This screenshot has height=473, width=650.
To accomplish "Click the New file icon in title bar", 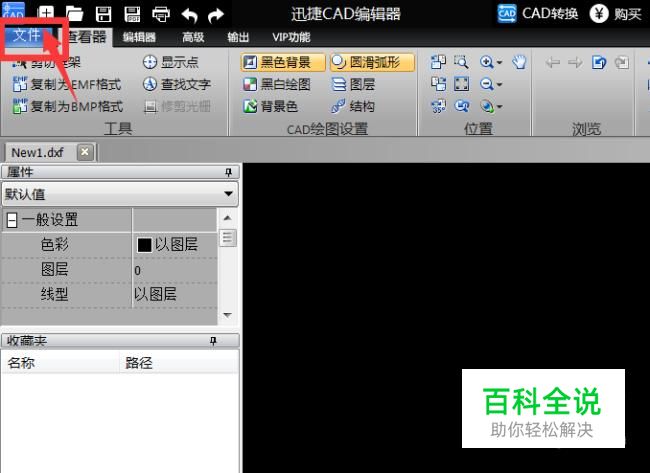I will 46,12.
